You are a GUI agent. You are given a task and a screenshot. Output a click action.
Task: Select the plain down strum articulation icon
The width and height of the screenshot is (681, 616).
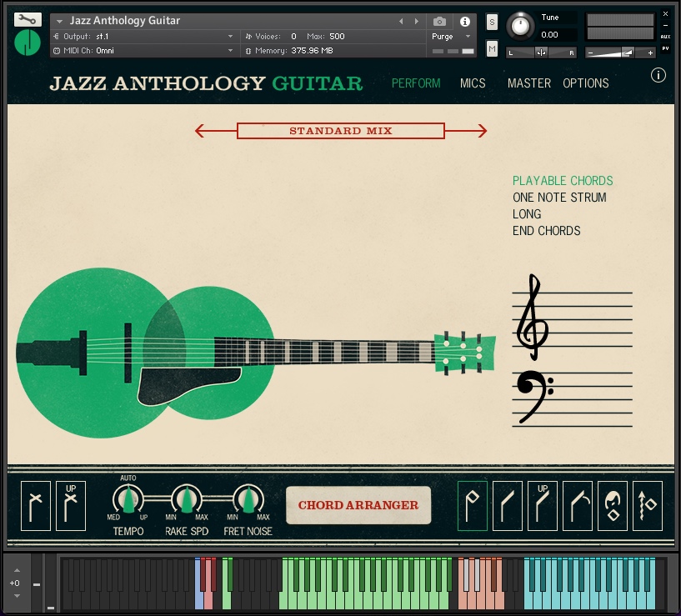(x=508, y=506)
